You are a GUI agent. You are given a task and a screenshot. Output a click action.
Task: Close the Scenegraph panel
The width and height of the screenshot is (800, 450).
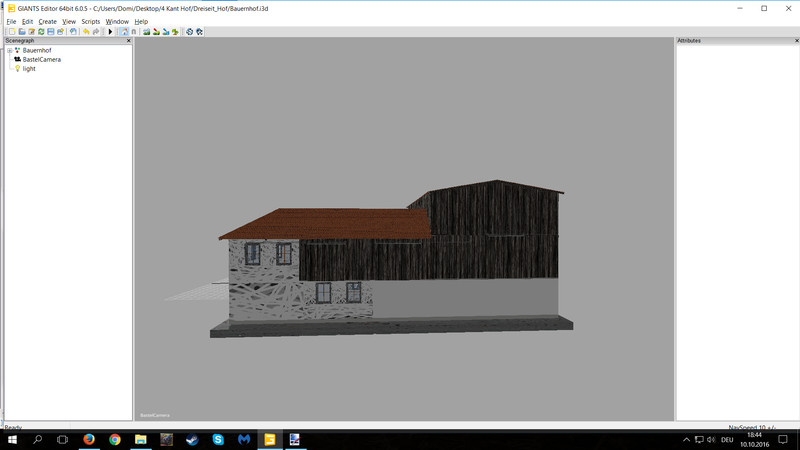coord(128,41)
